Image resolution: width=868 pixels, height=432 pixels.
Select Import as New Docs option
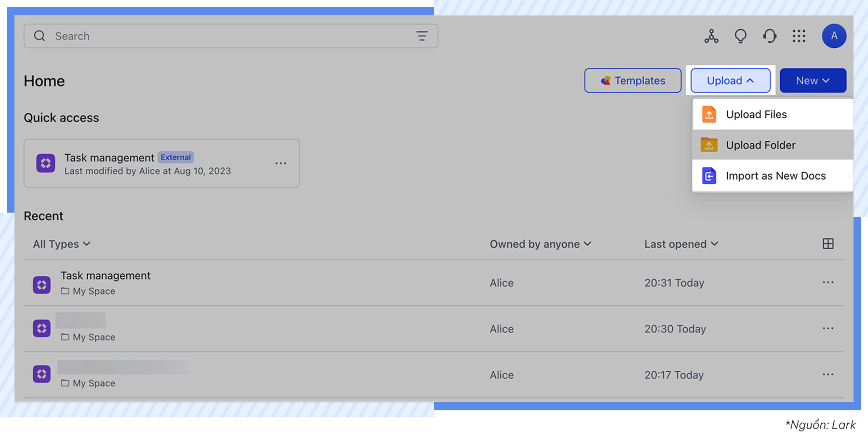(775, 176)
